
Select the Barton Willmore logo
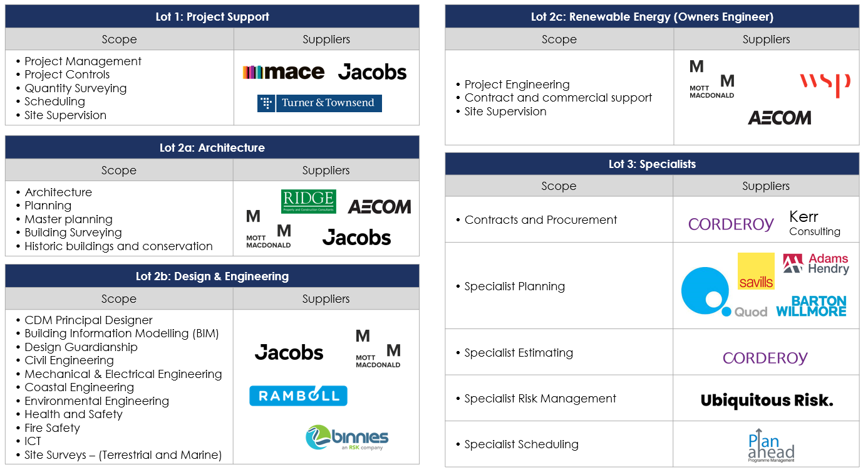[x=812, y=306]
